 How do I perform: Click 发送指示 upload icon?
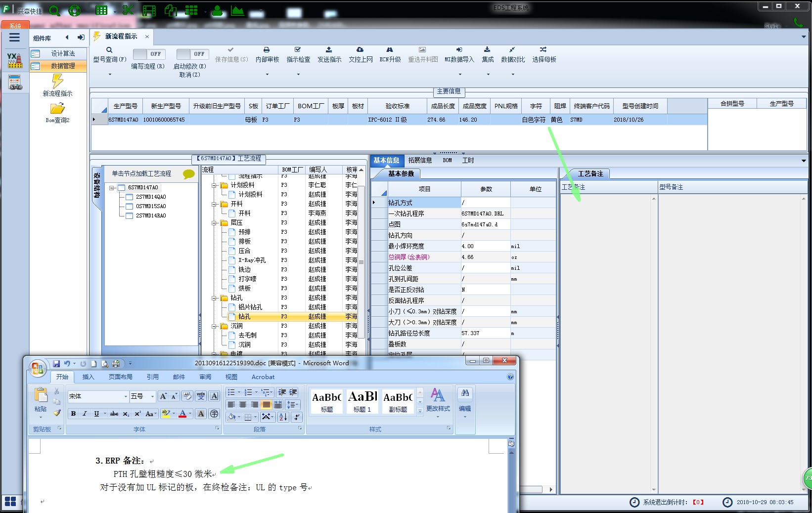(x=329, y=50)
